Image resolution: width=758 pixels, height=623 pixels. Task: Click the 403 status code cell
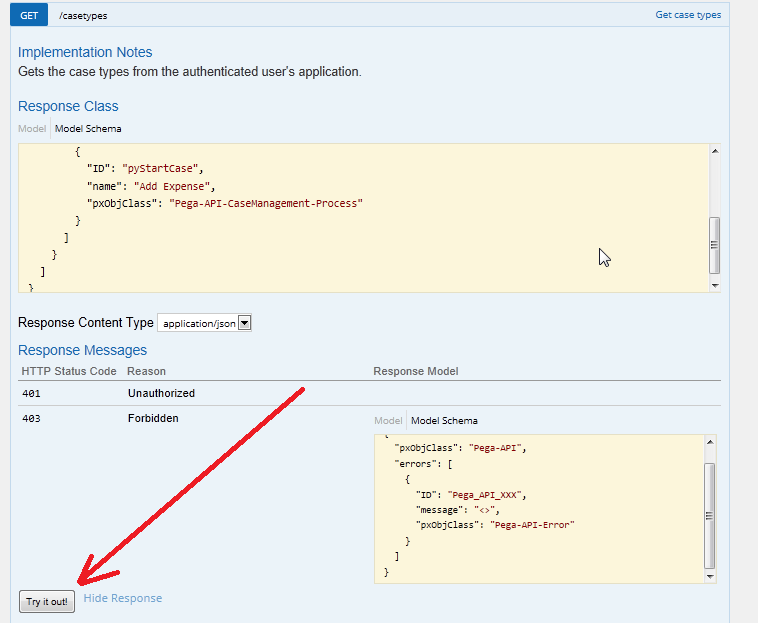point(31,419)
